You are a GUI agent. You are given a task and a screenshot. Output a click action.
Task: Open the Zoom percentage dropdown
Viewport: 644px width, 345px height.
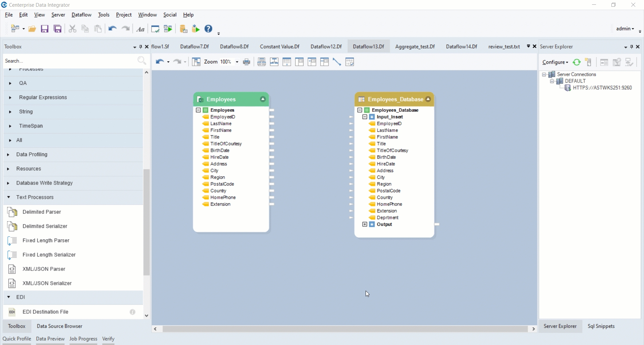click(237, 62)
